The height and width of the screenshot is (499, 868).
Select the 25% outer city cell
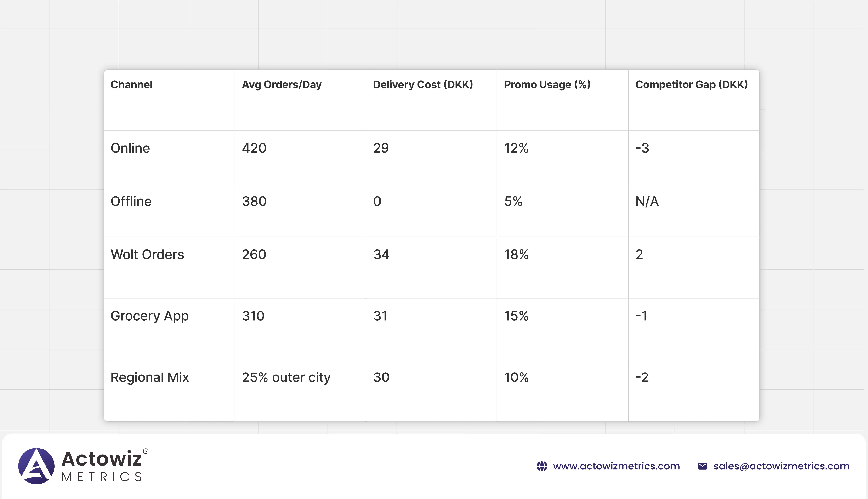[x=286, y=377]
